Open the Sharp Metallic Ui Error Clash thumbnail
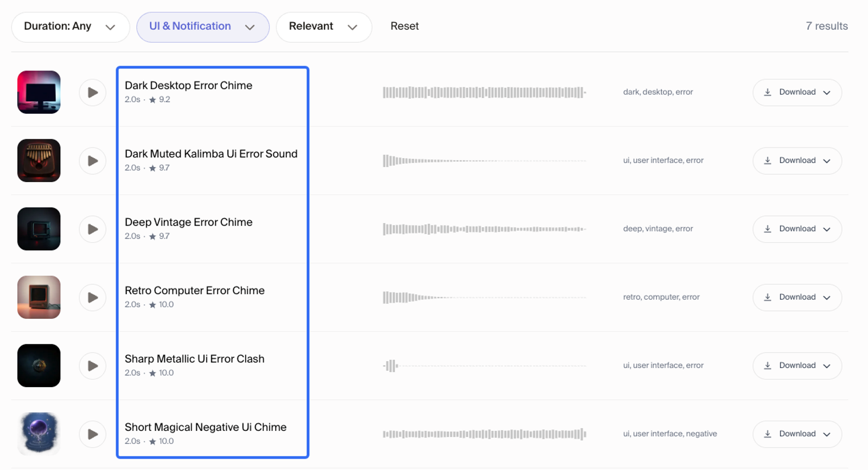868x470 pixels. (39, 365)
